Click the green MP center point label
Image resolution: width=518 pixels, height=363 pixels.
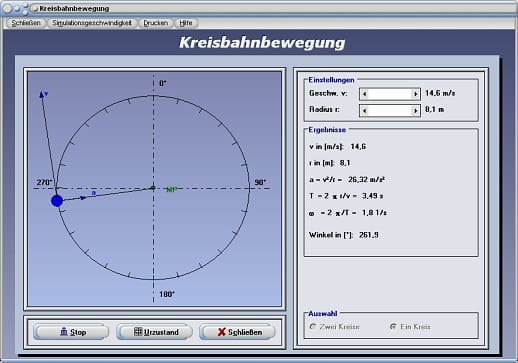point(171,190)
